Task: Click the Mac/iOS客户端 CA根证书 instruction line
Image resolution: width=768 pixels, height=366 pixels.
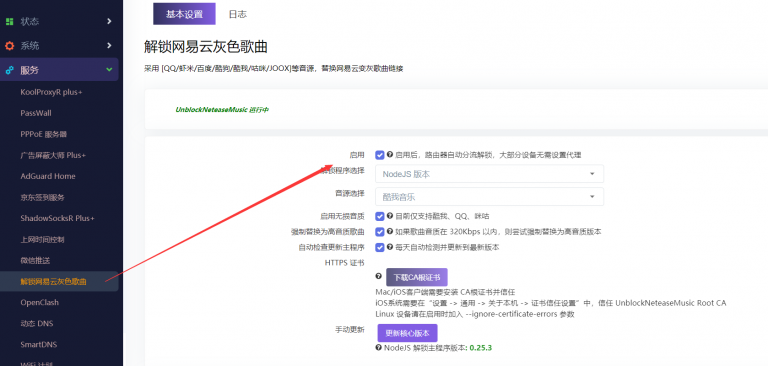Action: tap(445, 292)
